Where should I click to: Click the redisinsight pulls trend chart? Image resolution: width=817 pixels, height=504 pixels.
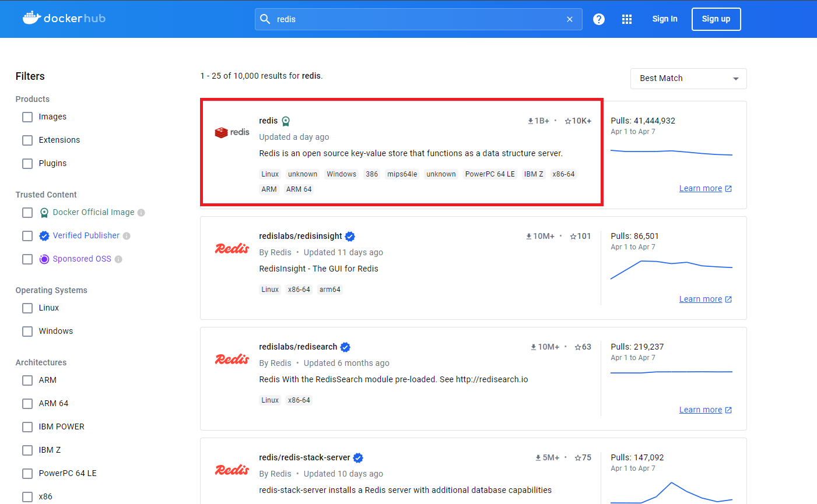pos(671,270)
